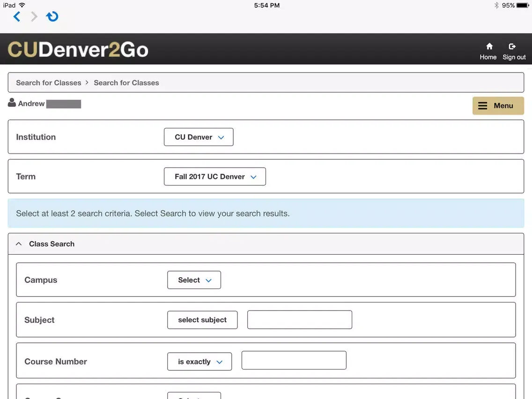
Task: Open the Campus Select dropdown
Action: (x=194, y=280)
